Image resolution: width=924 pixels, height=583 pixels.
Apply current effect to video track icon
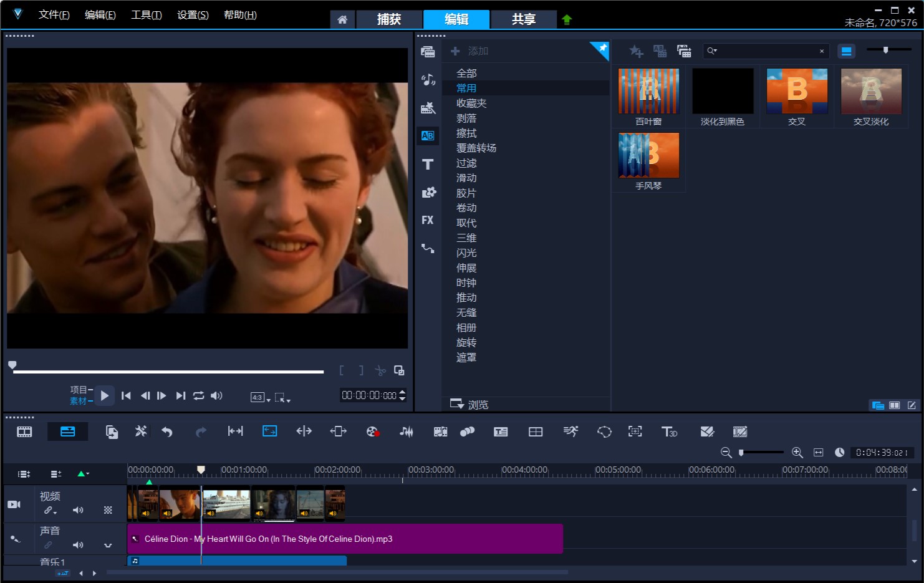pos(660,51)
